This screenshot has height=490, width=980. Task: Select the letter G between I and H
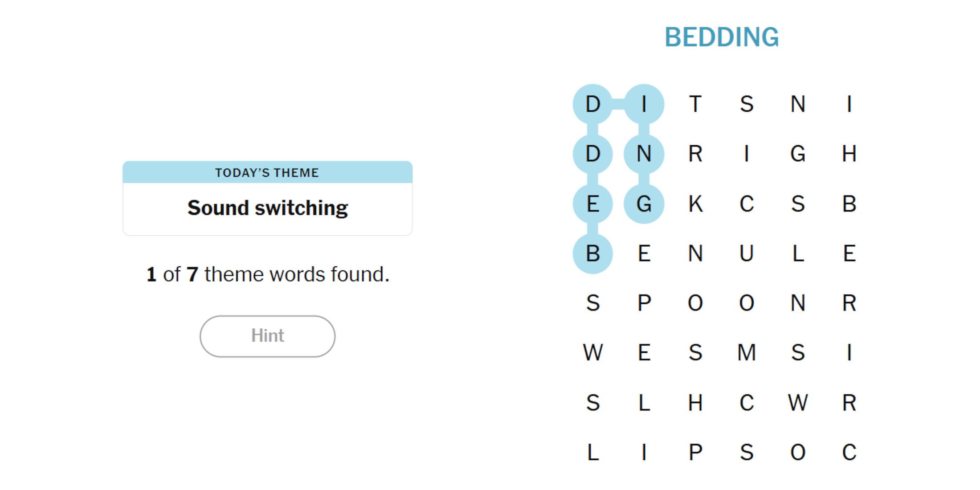[798, 154]
